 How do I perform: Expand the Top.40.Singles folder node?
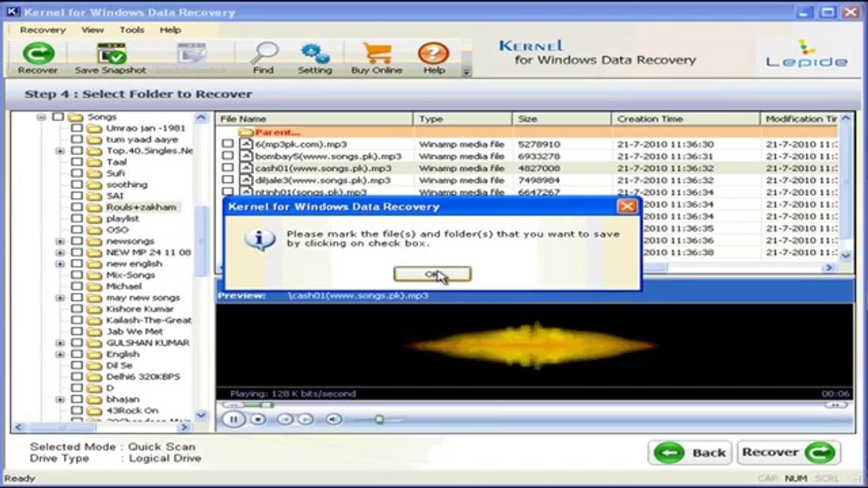(x=60, y=150)
